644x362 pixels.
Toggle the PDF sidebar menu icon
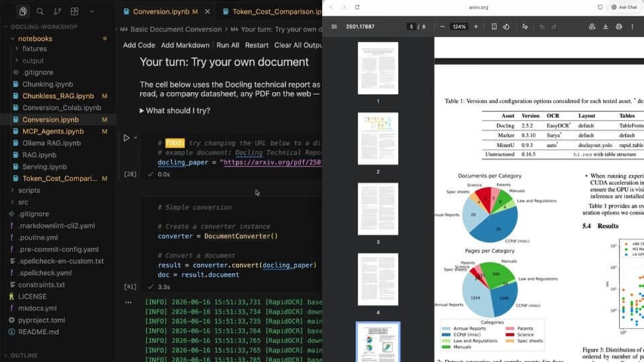tap(334, 27)
